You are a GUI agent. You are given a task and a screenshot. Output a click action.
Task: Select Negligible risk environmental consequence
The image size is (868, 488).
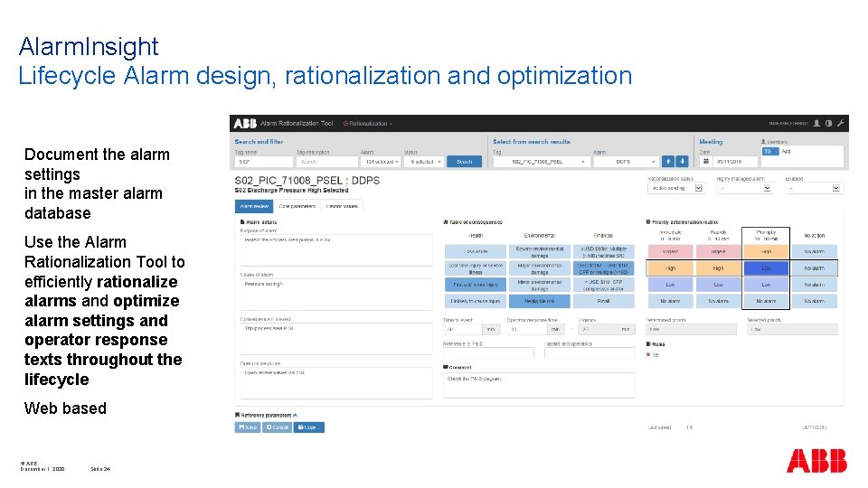(x=539, y=301)
